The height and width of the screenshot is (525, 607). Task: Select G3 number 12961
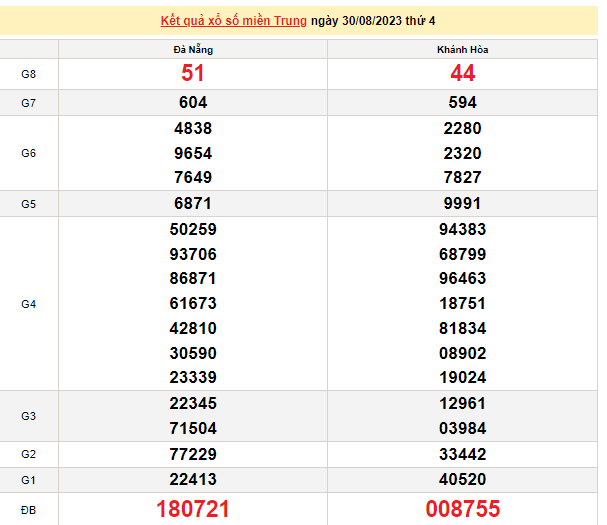[x=462, y=403]
